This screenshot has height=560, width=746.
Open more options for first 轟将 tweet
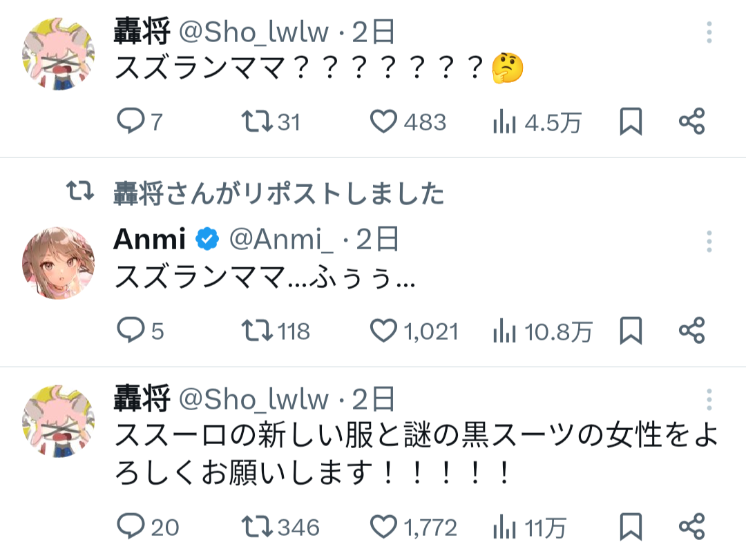point(709,32)
